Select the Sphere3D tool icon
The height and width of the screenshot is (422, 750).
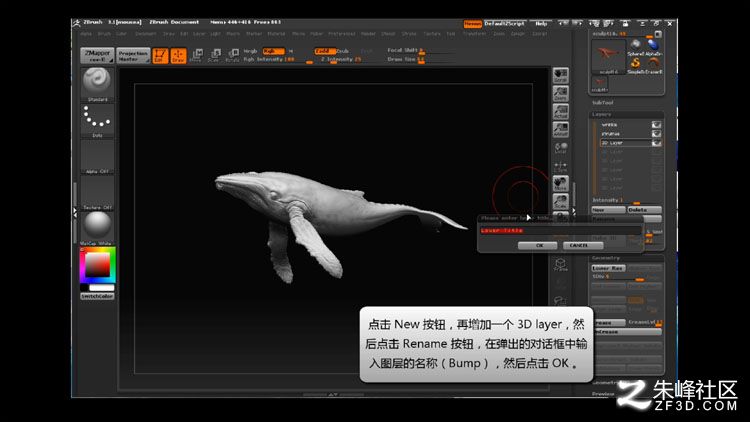(x=636, y=47)
